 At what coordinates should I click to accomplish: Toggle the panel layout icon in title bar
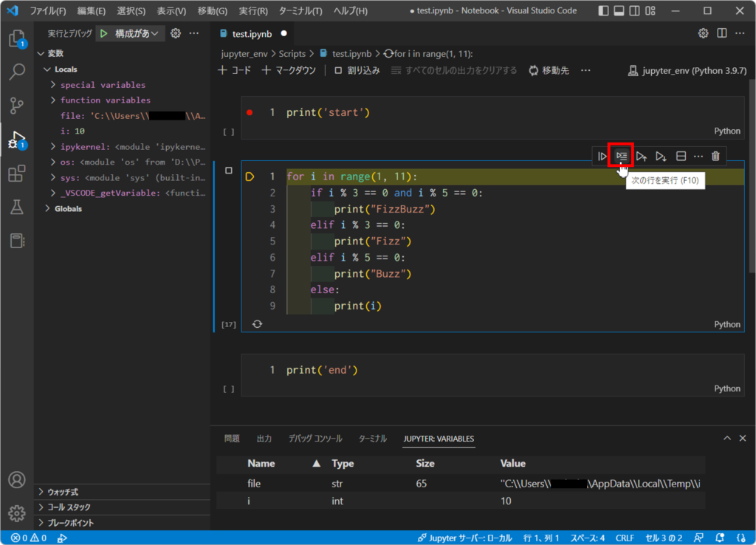(x=619, y=10)
